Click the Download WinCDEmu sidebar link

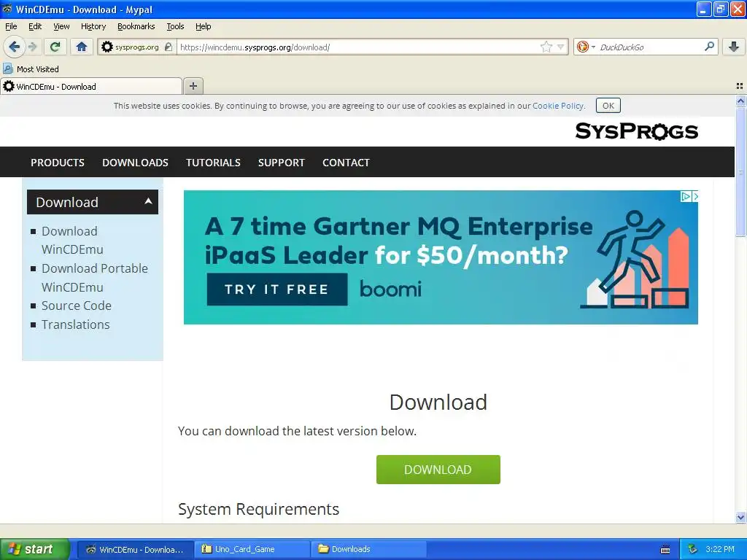[x=72, y=240]
